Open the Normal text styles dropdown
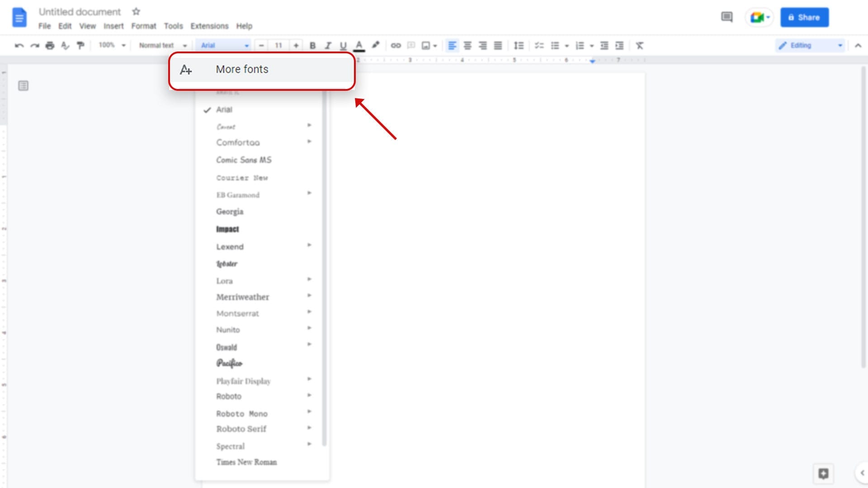Image resolution: width=868 pixels, height=488 pixels. [x=163, y=45]
